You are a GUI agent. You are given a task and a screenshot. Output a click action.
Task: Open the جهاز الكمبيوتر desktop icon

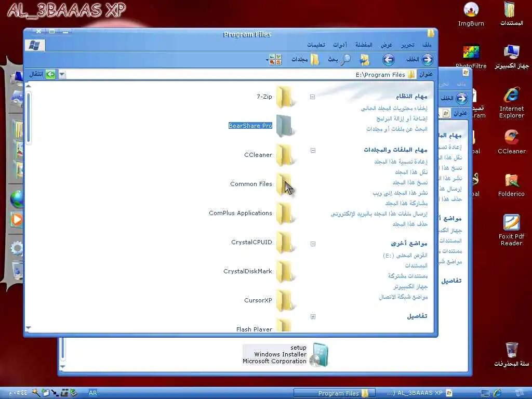tap(511, 56)
